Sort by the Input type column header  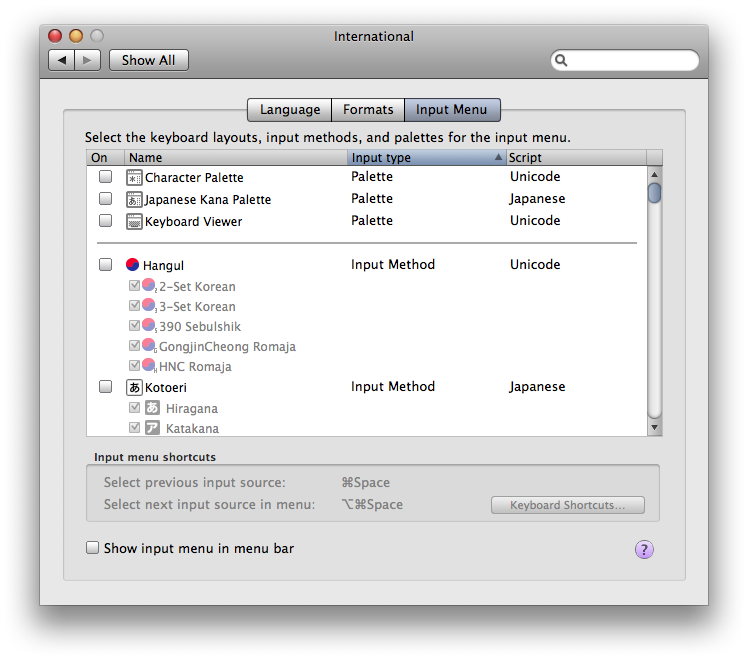[x=426, y=157]
